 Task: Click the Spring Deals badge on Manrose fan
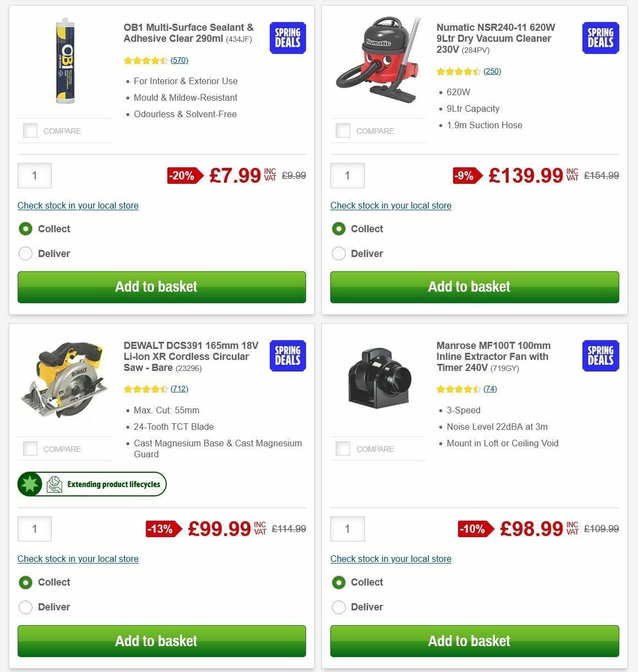600,356
